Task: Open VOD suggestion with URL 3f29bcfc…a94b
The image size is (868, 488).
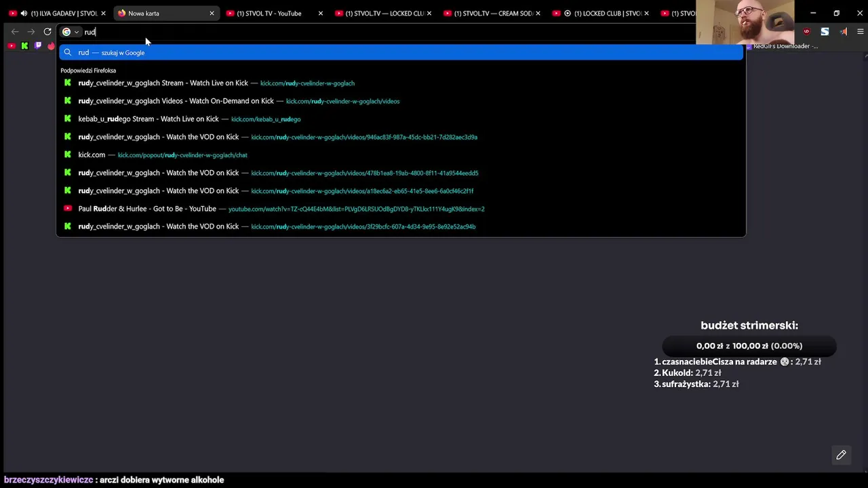Action: pyautogui.click(x=401, y=226)
